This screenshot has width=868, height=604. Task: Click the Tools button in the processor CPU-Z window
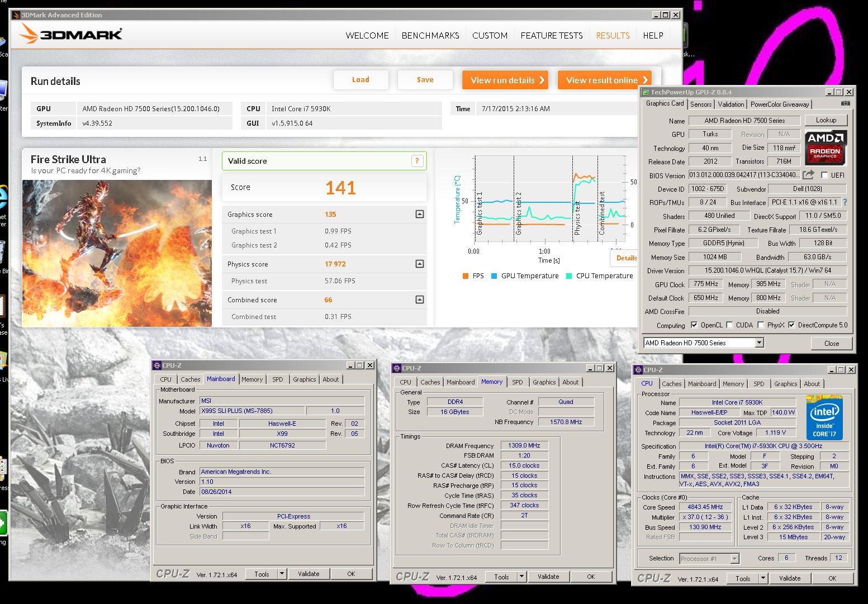(x=743, y=578)
